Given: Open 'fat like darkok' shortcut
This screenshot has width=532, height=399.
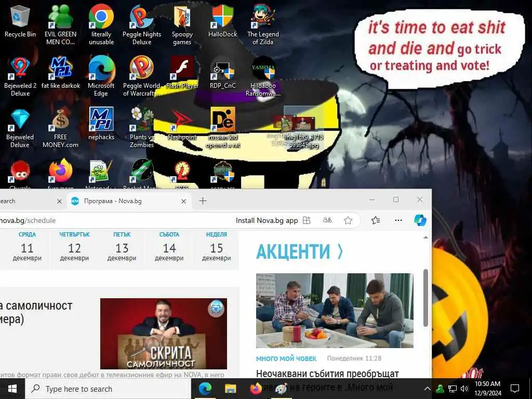Looking at the screenshot, I should click(x=61, y=73).
